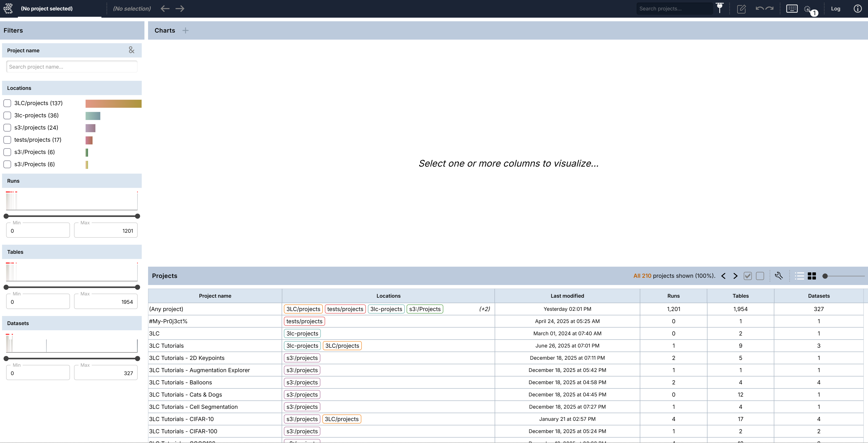The height and width of the screenshot is (443, 868).
Task: Open the keyboard shortcuts icon
Action: tap(792, 9)
